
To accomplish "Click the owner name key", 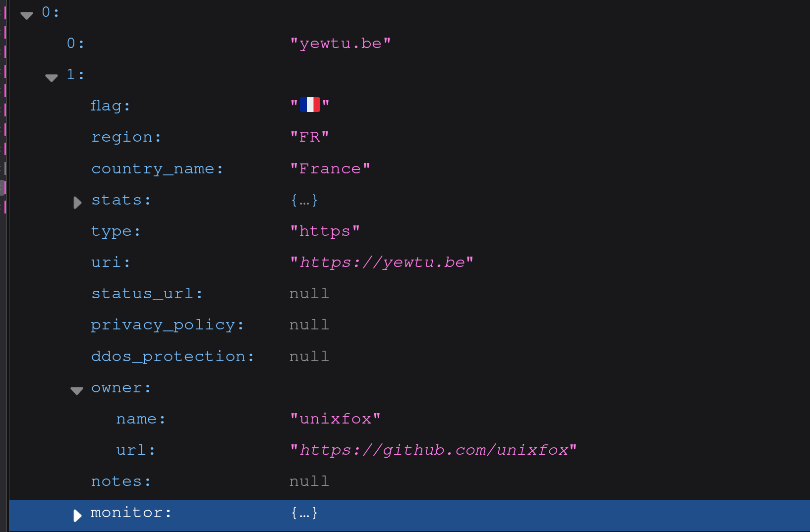I will click(x=141, y=419).
